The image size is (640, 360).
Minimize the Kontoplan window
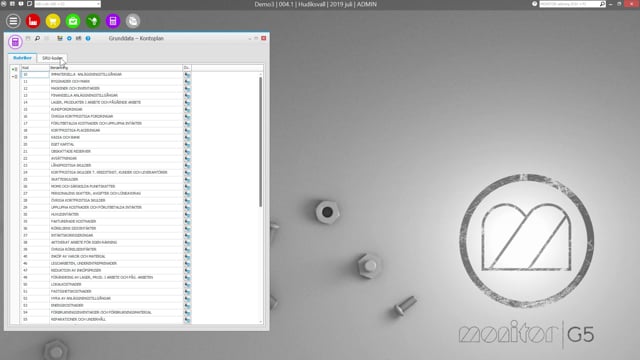[250, 38]
